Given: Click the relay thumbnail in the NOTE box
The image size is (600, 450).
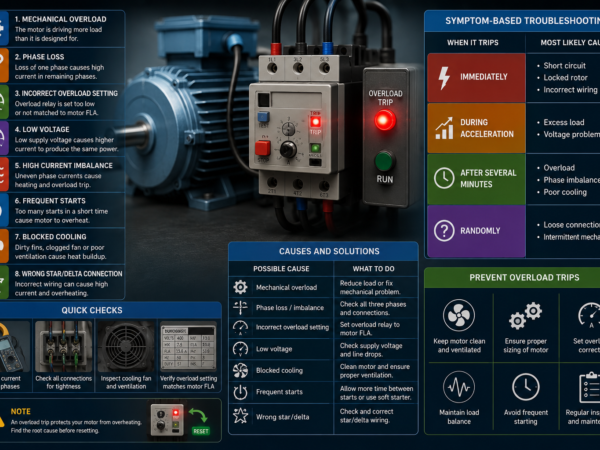Looking at the screenshot, I should pyautogui.click(x=167, y=420).
